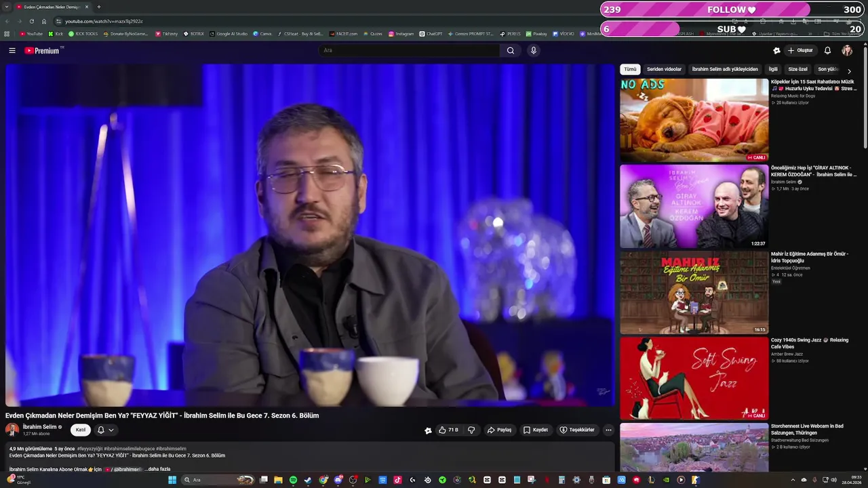Open the Pixabay bookmark
Screen dimensions: 868x488
(536, 33)
